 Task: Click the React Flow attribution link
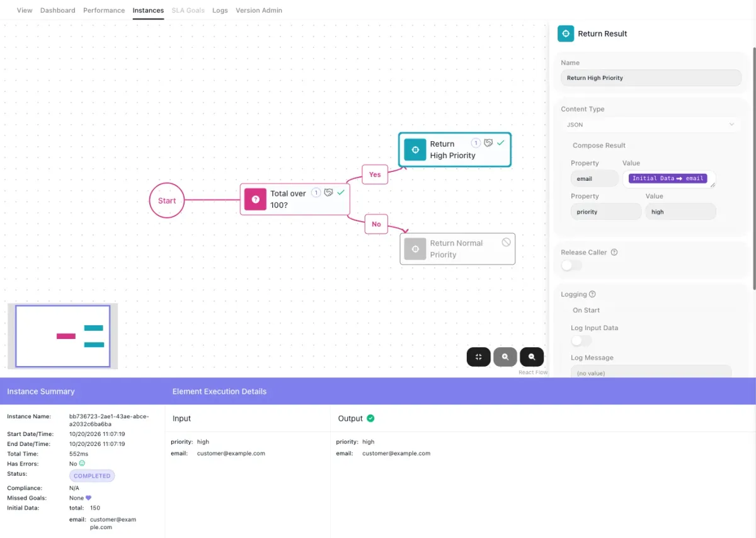(x=533, y=372)
